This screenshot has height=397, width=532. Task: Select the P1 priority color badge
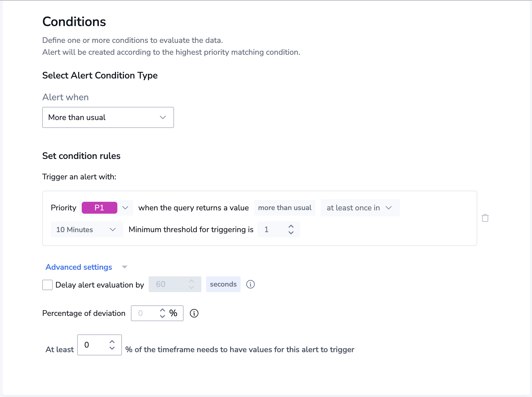pos(100,208)
